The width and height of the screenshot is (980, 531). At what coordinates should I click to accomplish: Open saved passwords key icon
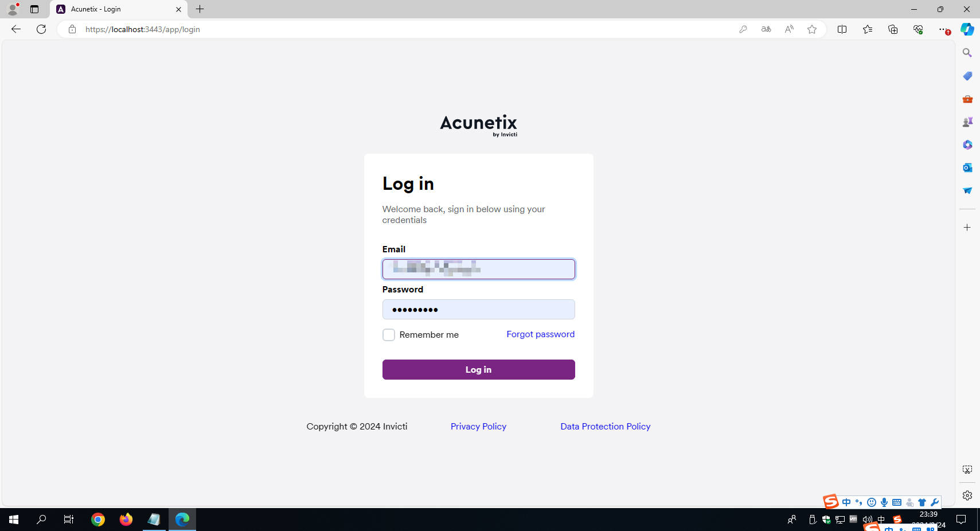[x=743, y=29]
